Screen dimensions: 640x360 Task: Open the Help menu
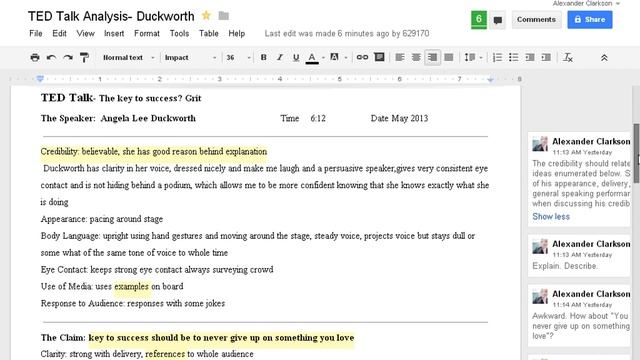coord(236,33)
